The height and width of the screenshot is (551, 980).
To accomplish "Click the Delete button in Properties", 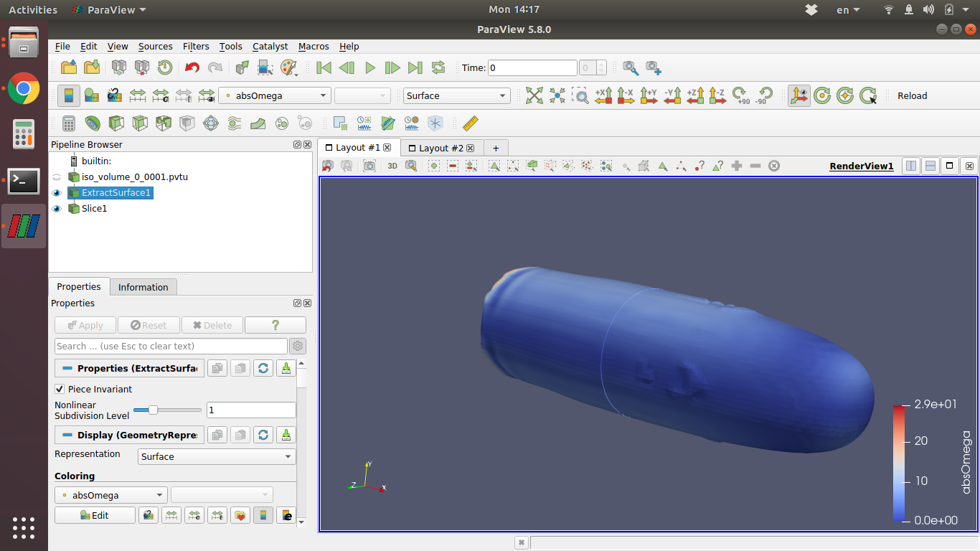I will (x=212, y=325).
